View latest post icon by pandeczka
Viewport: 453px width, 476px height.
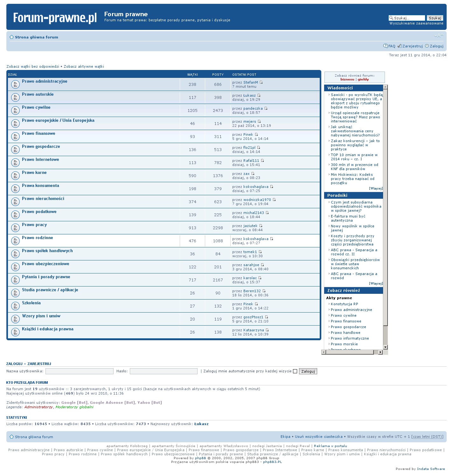[266, 108]
